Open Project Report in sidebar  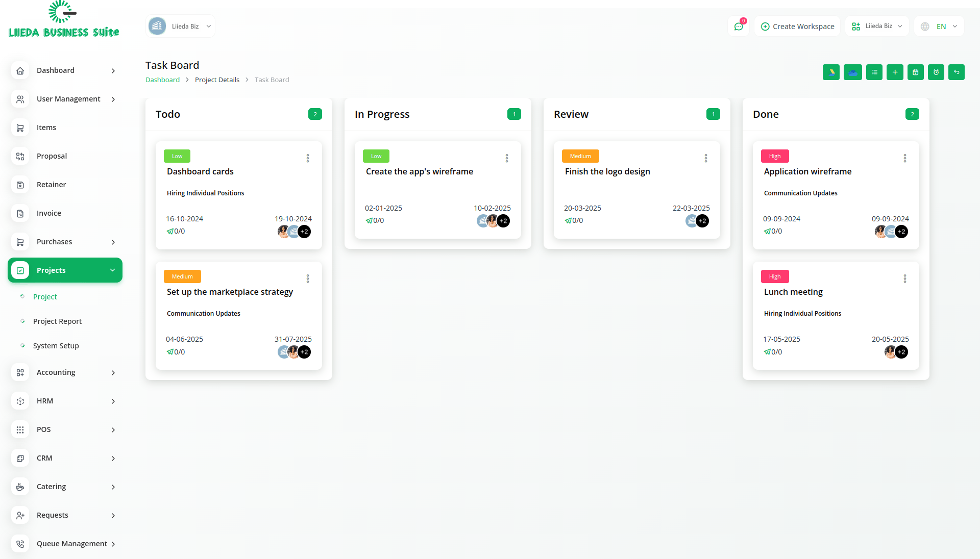tap(57, 321)
